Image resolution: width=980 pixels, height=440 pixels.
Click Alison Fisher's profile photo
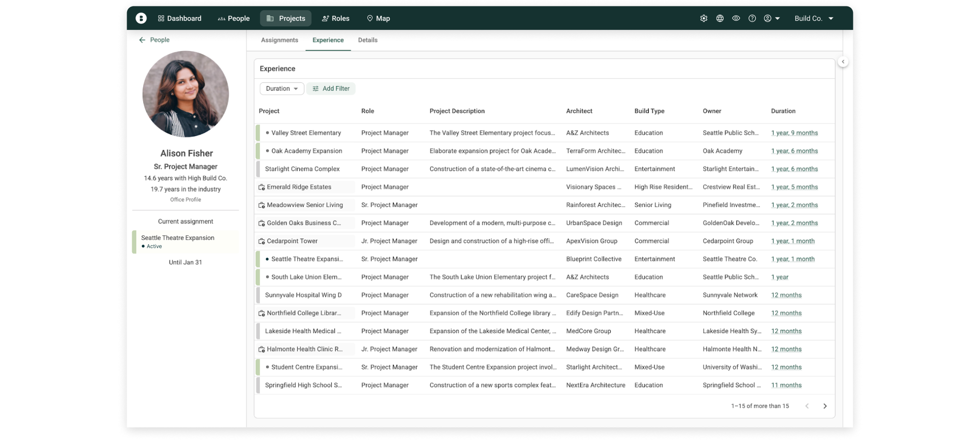pyautogui.click(x=186, y=94)
